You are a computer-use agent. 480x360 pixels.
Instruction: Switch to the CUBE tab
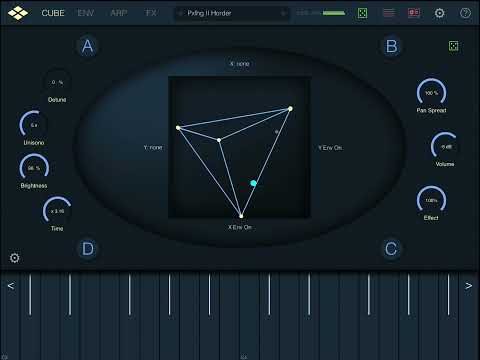coord(53,13)
